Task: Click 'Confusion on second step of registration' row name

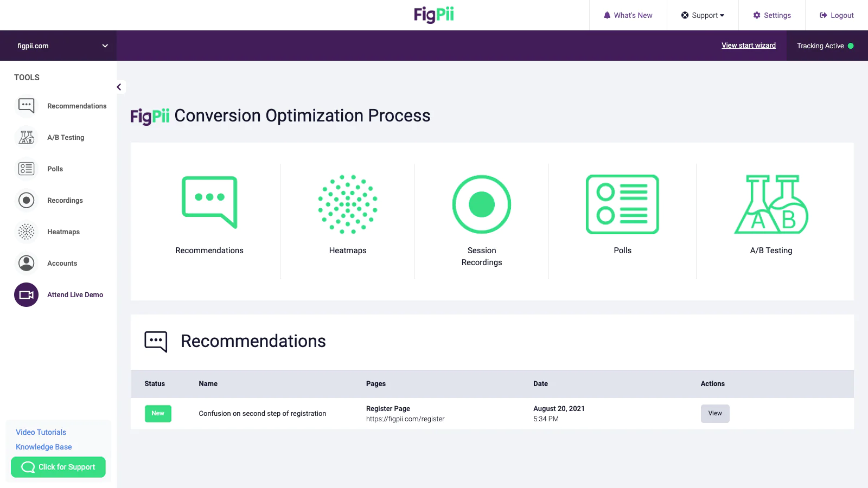Action: point(263,414)
